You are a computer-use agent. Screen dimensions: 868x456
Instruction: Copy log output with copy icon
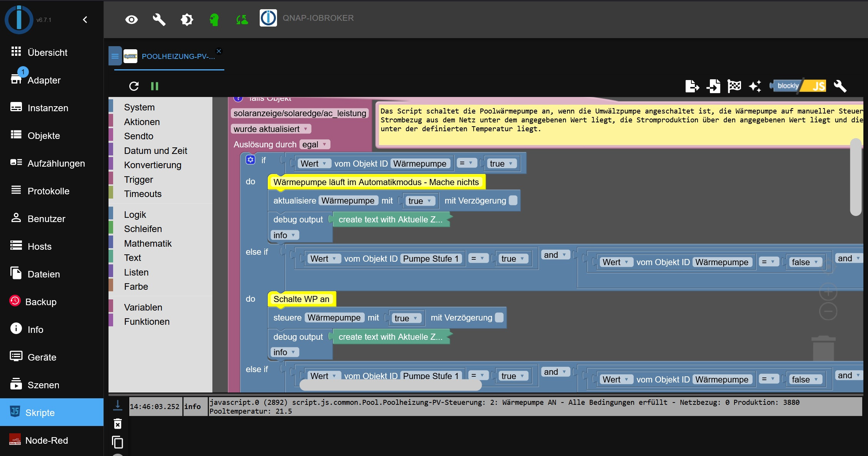pyautogui.click(x=118, y=442)
